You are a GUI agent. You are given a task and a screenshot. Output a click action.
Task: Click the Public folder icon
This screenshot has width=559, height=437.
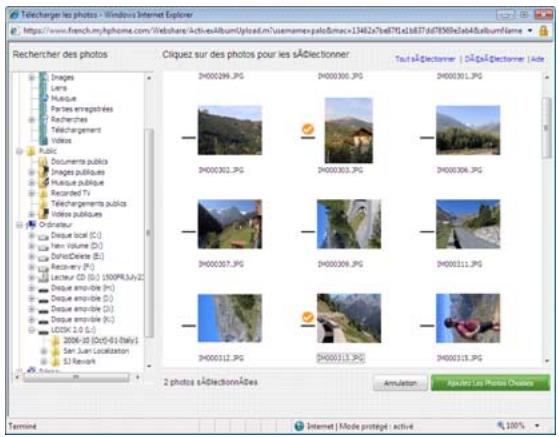coord(31,151)
